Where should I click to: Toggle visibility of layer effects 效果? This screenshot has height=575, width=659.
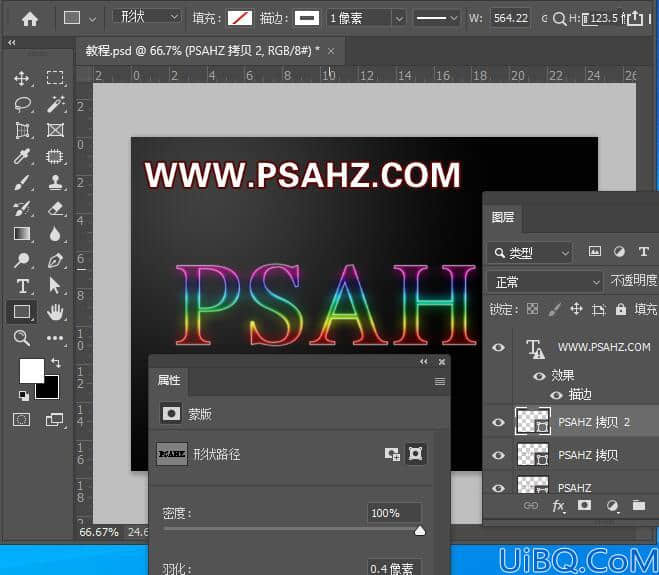tap(539, 375)
